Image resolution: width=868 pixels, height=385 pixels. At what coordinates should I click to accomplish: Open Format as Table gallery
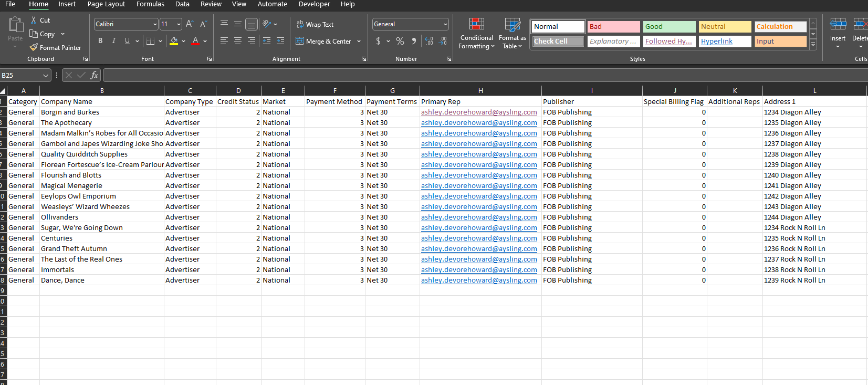click(x=512, y=34)
